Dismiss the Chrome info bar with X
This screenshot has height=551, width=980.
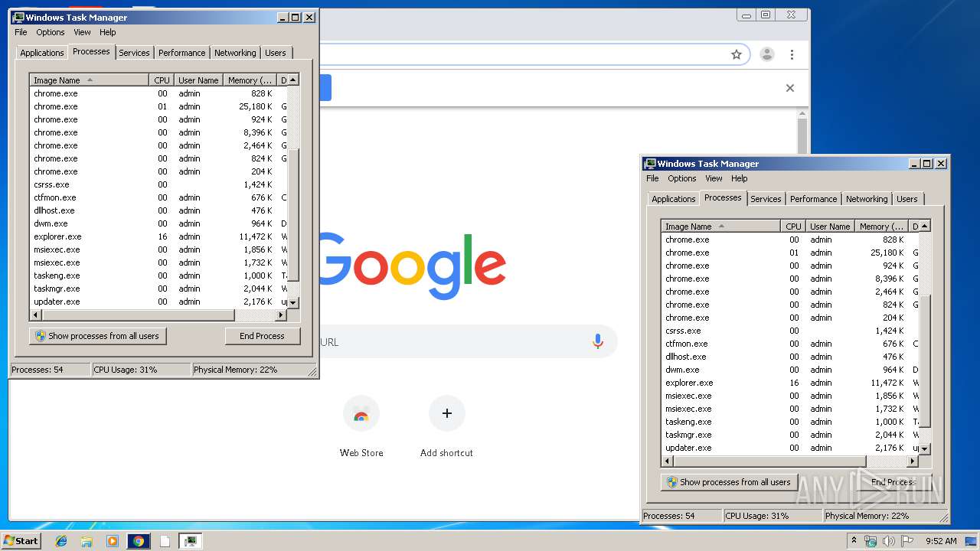(x=790, y=88)
